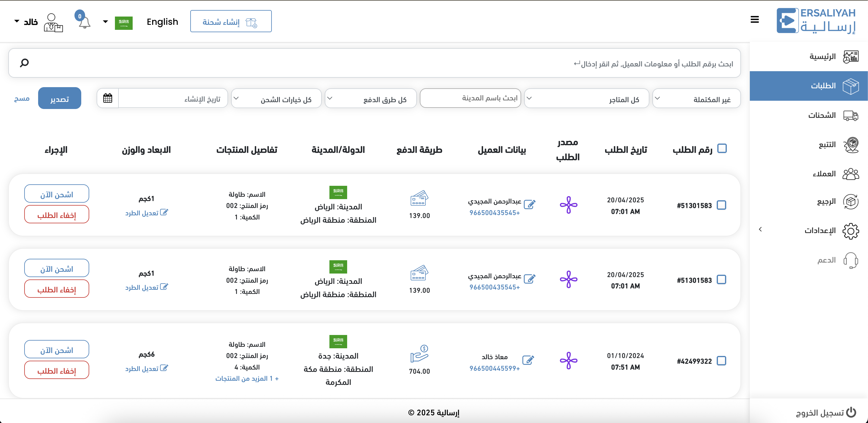This screenshot has height=423, width=868.
Task: Click the user profile avatar icon
Action: 53,22
